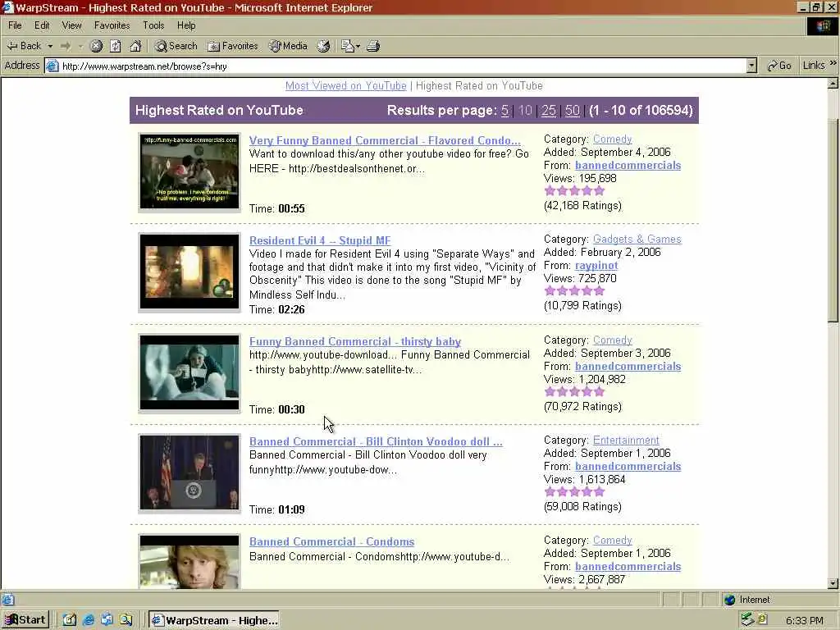This screenshot has height=630, width=840.
Task: Click the Bill Clinton podium thumbnail
Action: (x=189, y=472)
